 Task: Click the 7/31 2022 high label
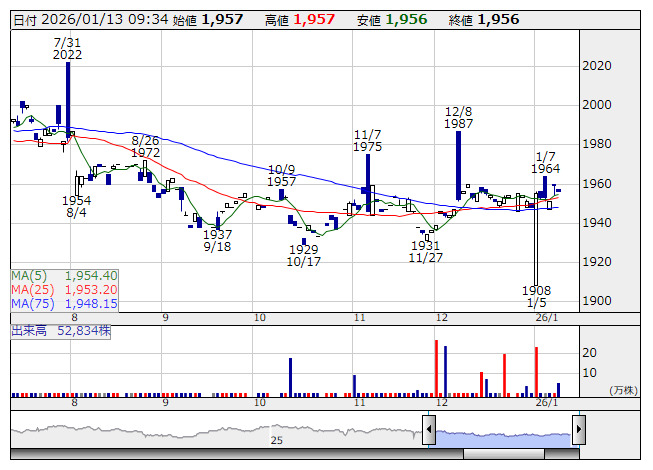point(67,49)
